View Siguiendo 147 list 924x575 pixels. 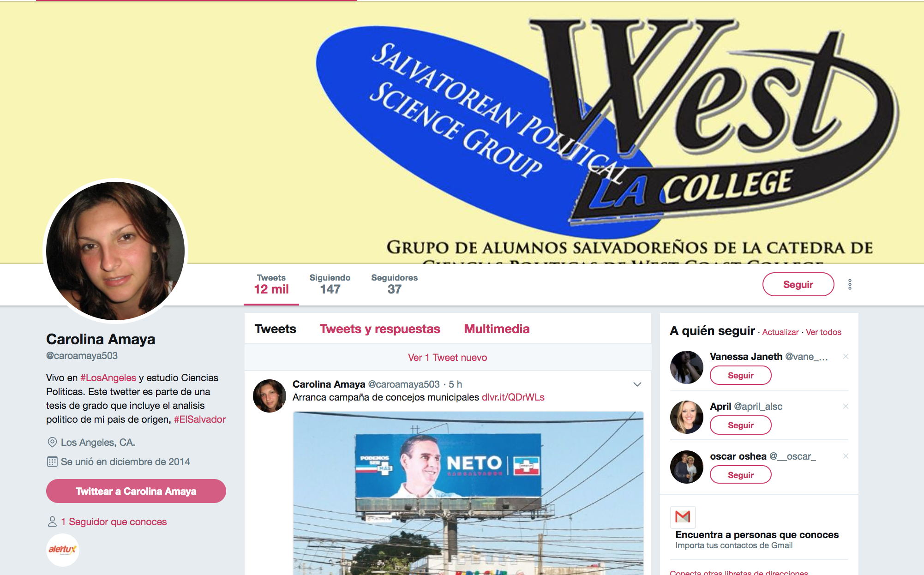click(x=330, y=284)
